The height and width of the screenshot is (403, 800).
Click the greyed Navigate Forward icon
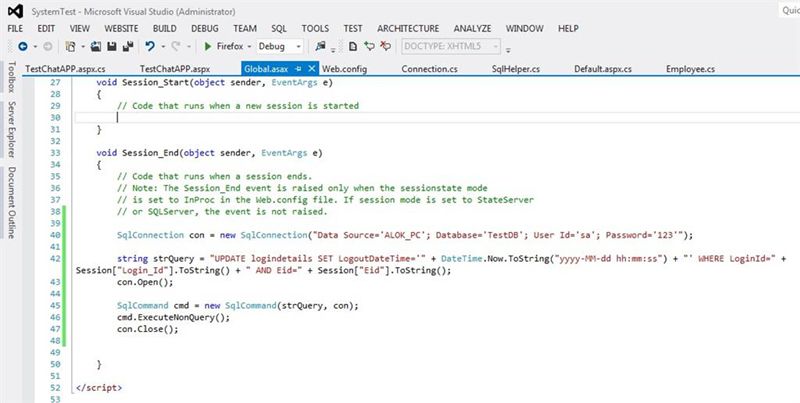click(47, 46)
